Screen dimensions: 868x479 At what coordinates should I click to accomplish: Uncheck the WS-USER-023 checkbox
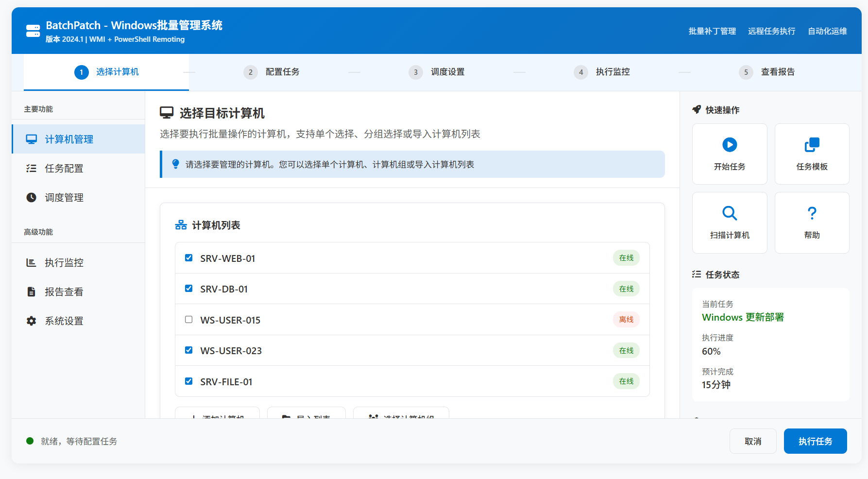[x=189, y=350]
